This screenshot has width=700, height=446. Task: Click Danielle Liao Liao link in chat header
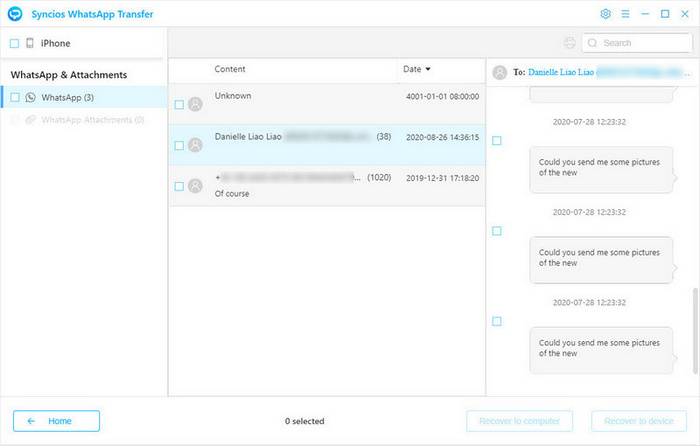click(x=561, y=72)
